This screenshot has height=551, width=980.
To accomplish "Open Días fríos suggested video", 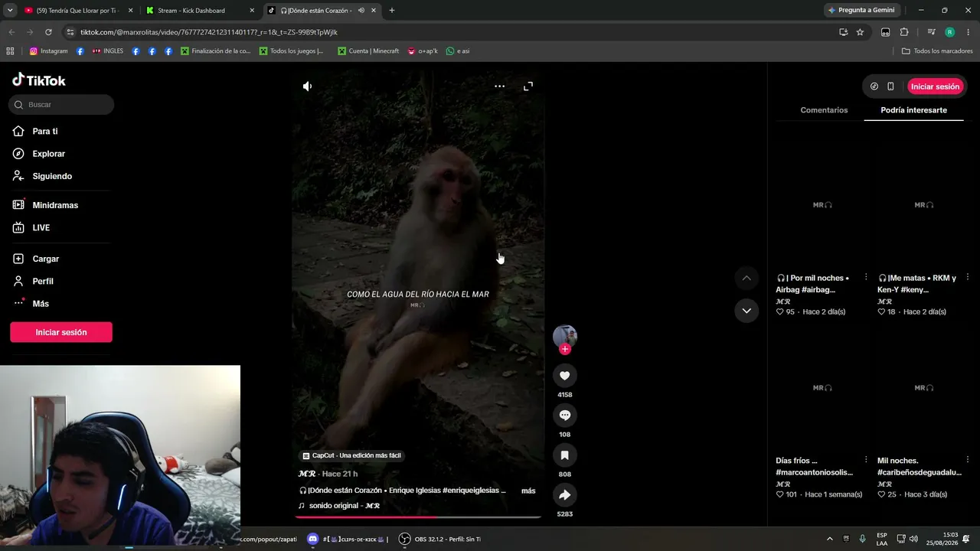I will pyautogui.click(x=822, y=388).
